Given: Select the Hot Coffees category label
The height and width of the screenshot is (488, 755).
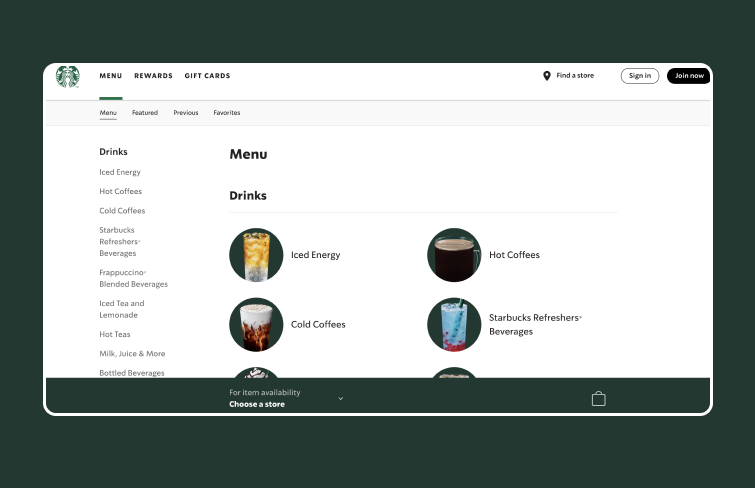Looking at the screenshot, I should pos(514,255).
